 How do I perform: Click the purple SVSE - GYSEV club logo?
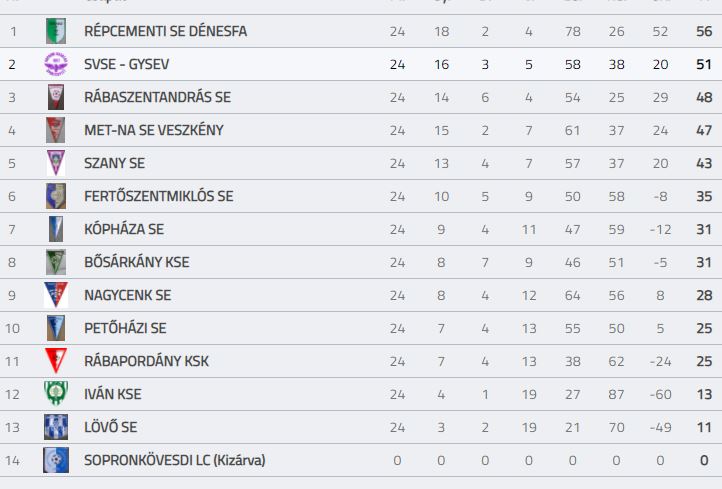tap(56, 64)
